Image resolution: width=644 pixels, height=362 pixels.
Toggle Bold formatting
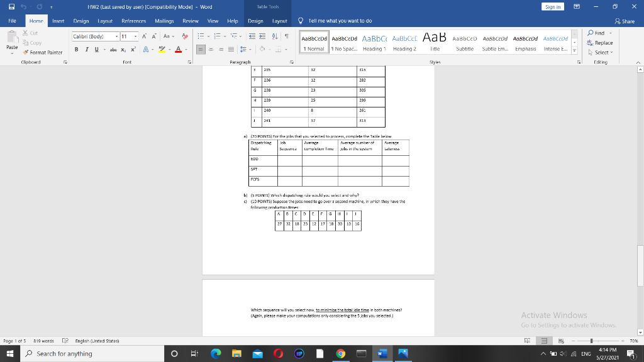click(76, 49)
